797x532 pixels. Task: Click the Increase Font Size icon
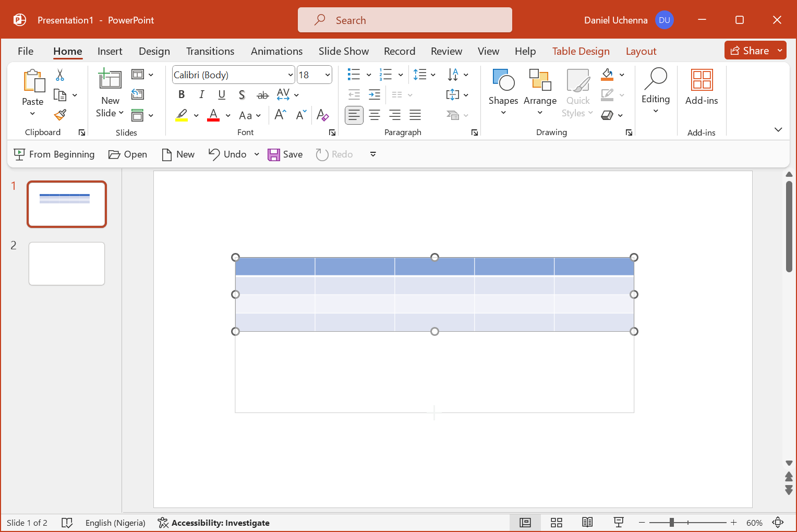point(281,115)
